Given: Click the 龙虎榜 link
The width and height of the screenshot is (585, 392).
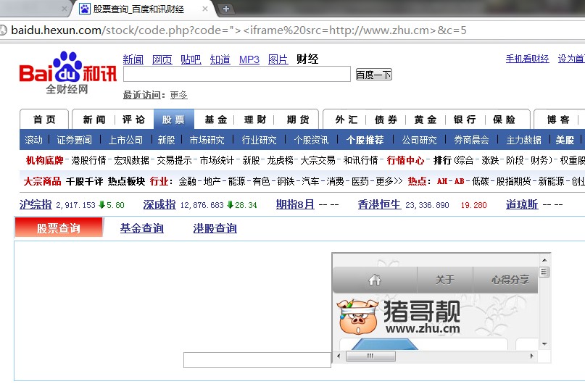Looking at the screenshot, I should pyautogui.click(x=280, y=160).
